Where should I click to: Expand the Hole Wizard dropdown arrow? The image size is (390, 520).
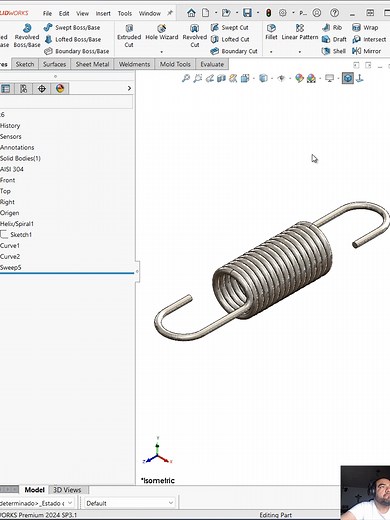pyautogui.click(x=162, y=52)
